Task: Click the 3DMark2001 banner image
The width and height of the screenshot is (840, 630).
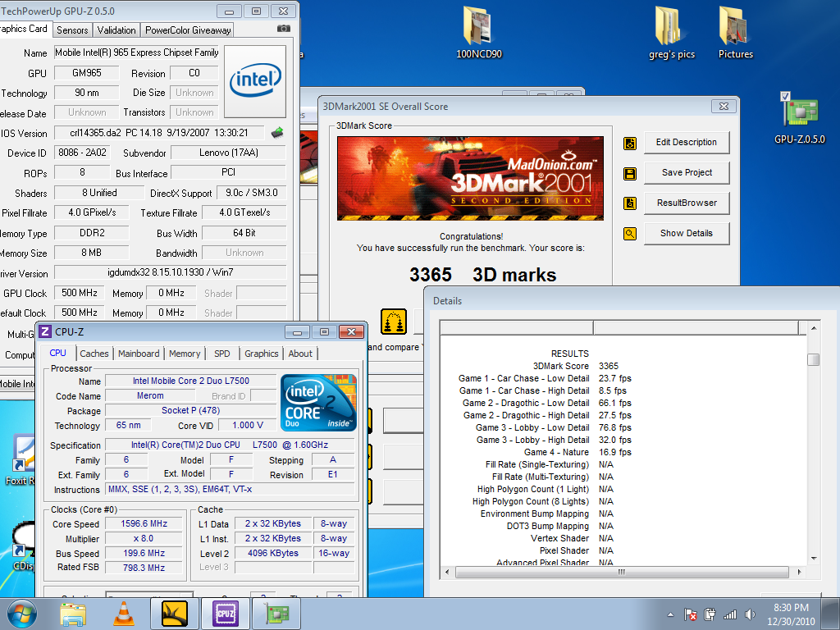Action: pyautogui.click(x=470, y=178)
